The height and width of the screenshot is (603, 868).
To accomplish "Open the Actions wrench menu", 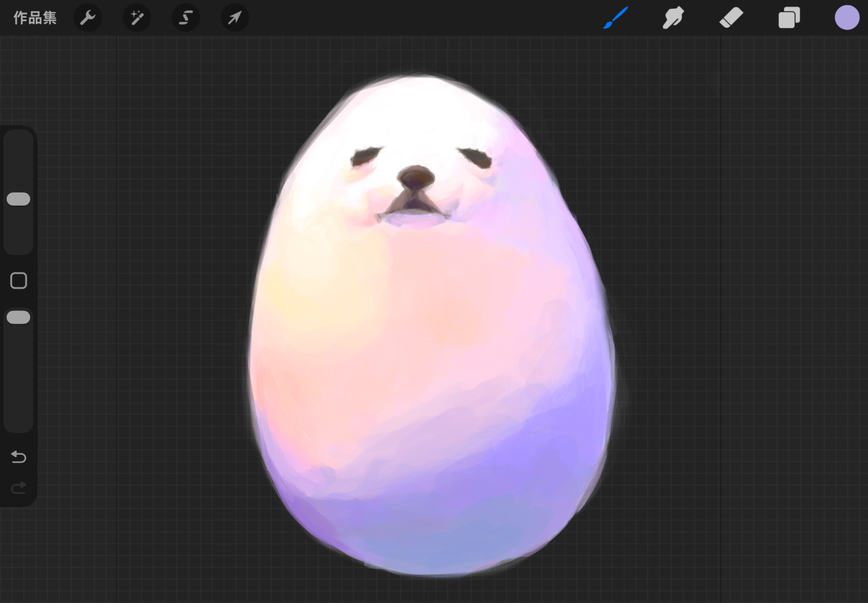I will pyautogui.click(x=88, y=18).
